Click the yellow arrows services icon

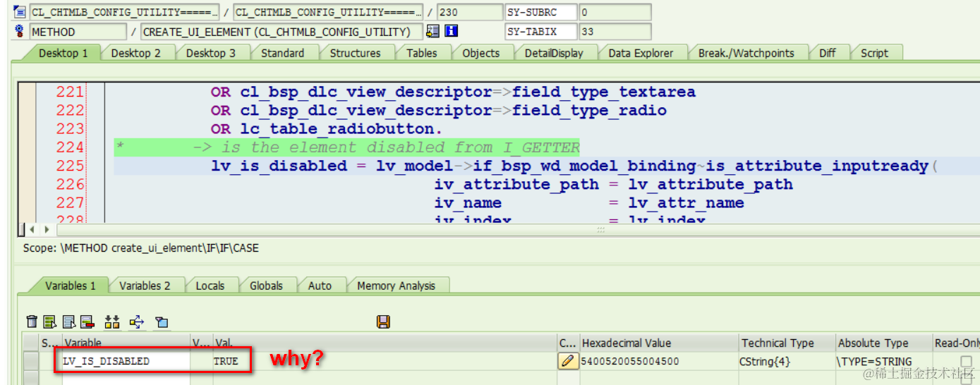coord(137,322)
